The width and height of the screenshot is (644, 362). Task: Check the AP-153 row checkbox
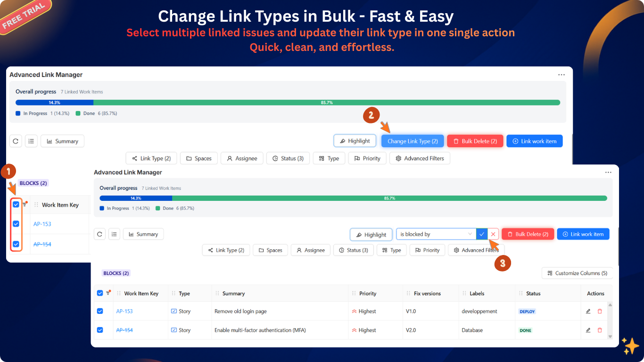click(x=99, y=311)
